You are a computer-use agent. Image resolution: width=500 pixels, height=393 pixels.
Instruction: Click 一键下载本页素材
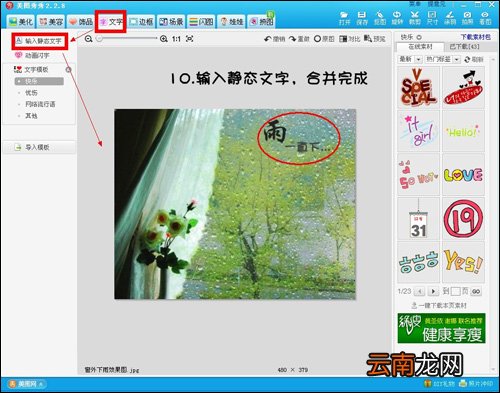click(439, 305)
